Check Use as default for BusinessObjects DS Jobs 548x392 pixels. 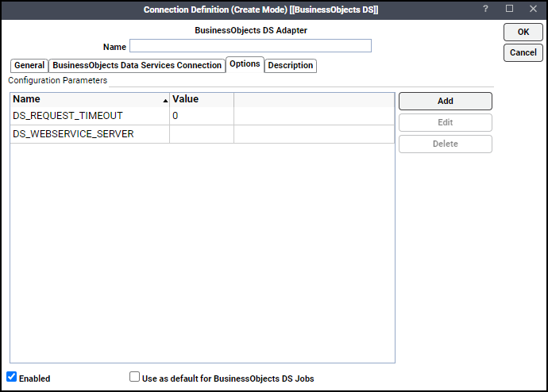click(134, 377)
